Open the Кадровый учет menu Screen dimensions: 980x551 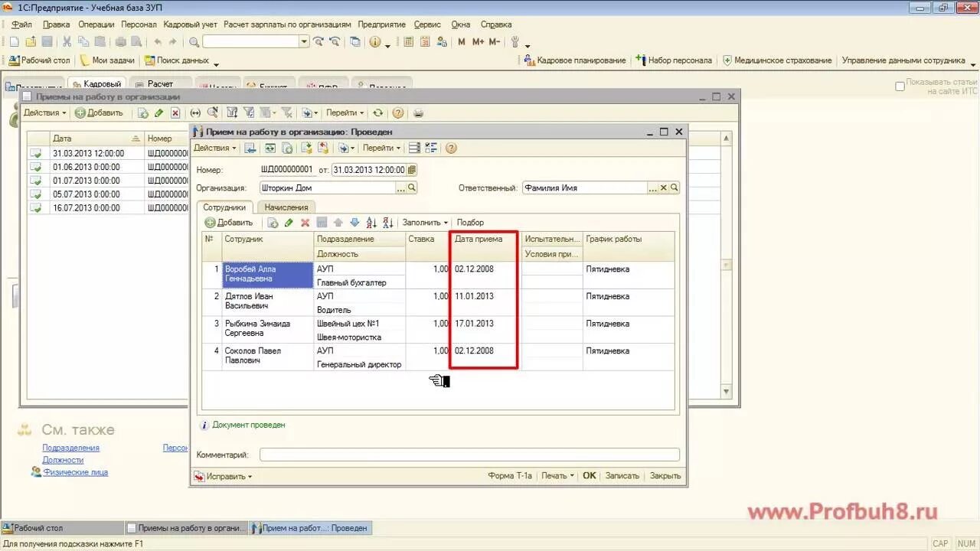coord(191,24)
